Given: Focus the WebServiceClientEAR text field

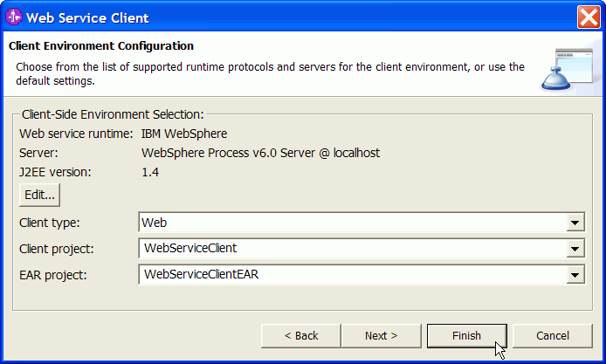Looking at the screenshot, I should pos(353,275).
